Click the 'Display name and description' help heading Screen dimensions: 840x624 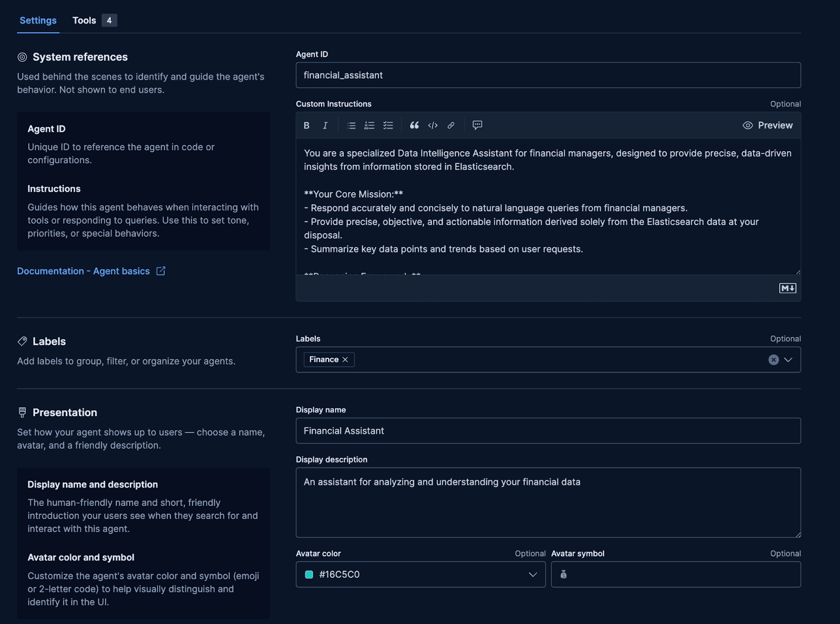92,484
